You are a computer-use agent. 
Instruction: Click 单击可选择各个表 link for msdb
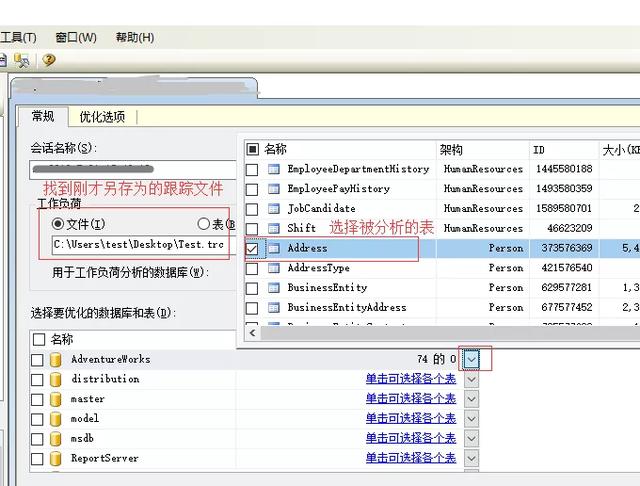pos(411,439)
